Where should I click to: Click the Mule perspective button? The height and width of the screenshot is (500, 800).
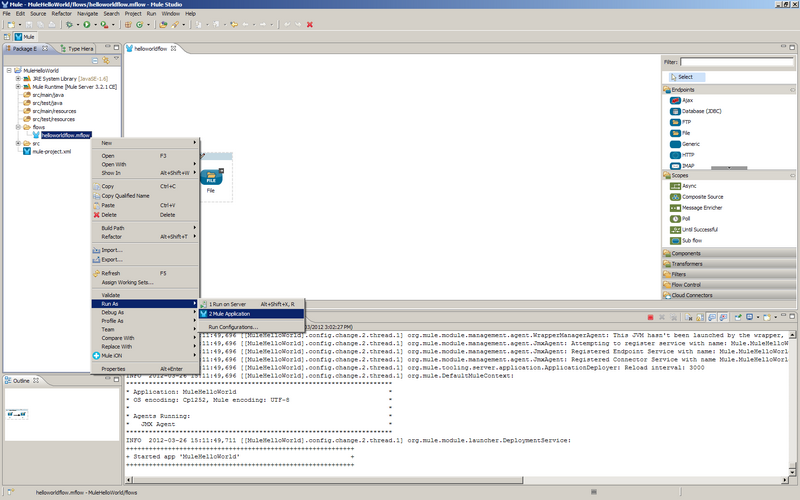(24, 37)
